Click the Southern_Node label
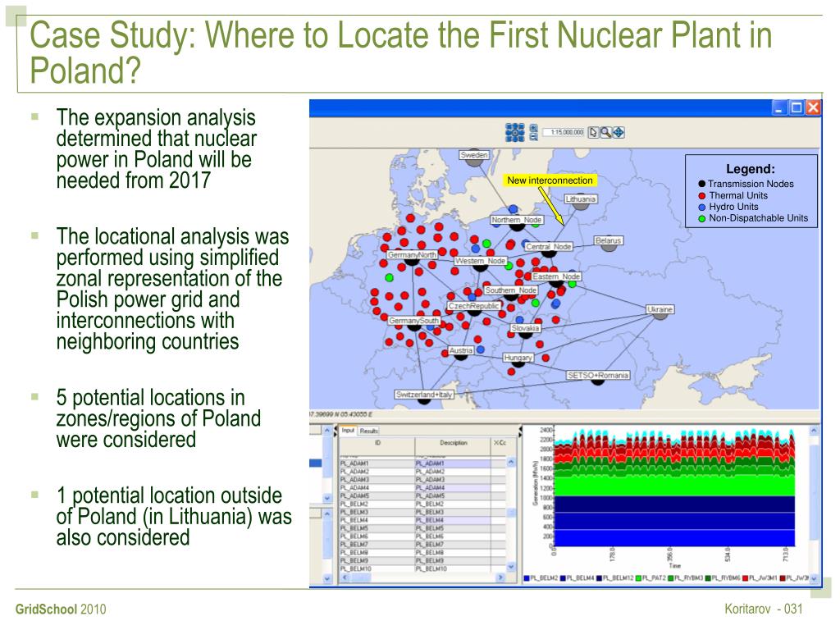 tap(510, 290)
